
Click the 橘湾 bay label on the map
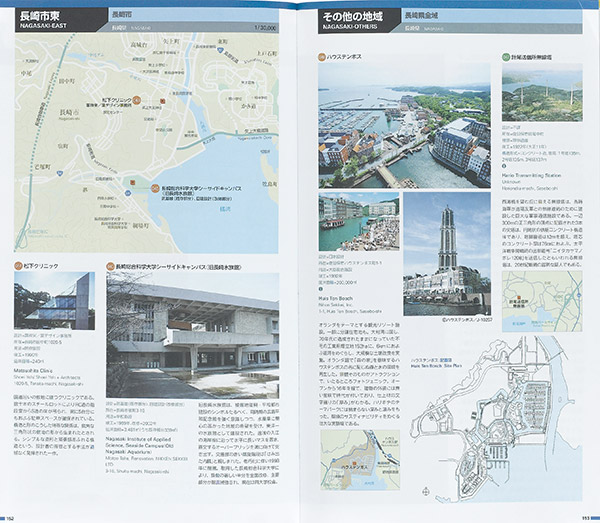(225, 209)
